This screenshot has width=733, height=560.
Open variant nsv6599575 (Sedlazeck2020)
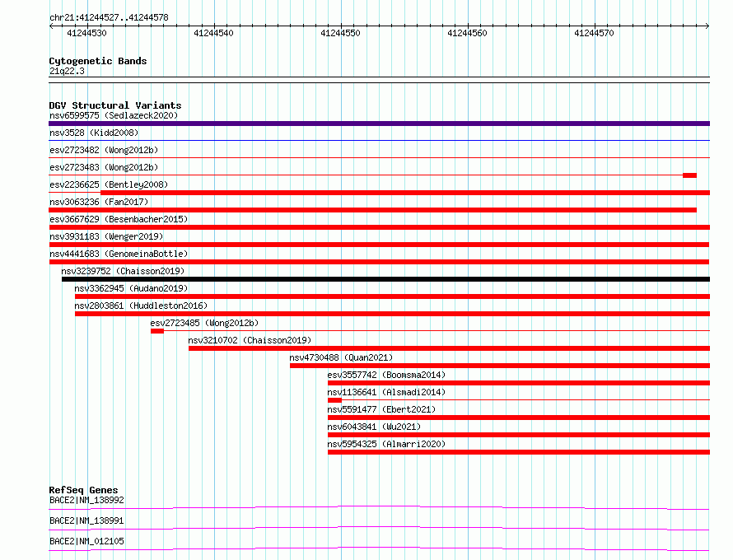point(114,115)
